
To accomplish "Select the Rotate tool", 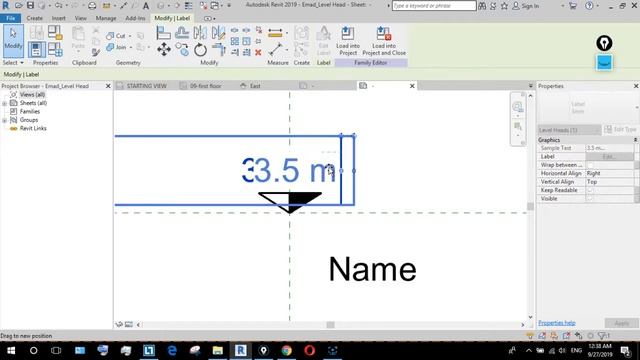I will click(x=200, y=50).
